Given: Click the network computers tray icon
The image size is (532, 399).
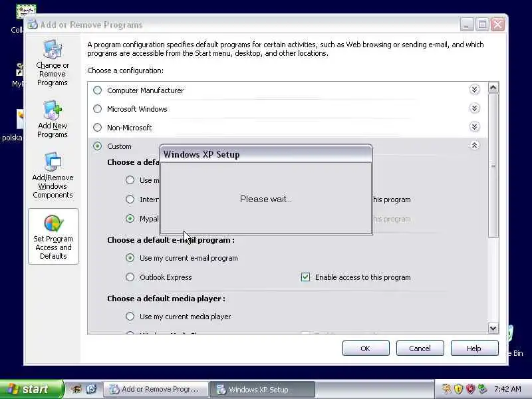Looking at the screenshot, I should point(482,389).
